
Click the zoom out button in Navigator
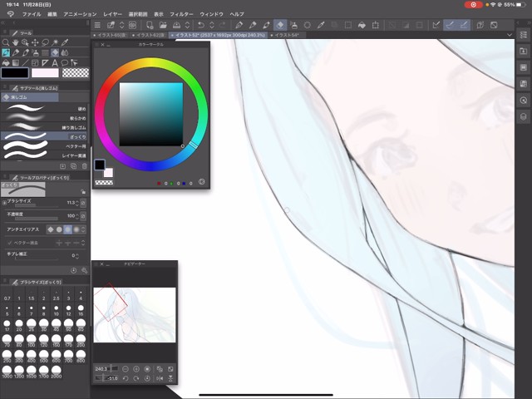(x=125, y=368)
